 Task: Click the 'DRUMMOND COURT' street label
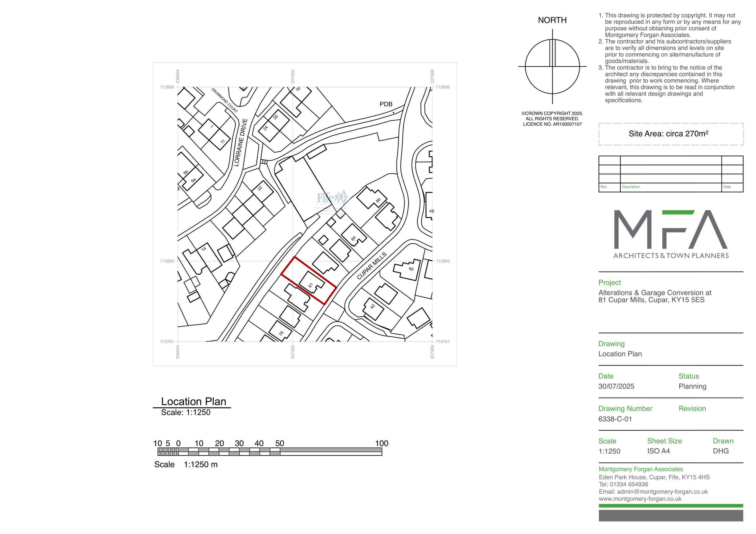coord(224,100)
